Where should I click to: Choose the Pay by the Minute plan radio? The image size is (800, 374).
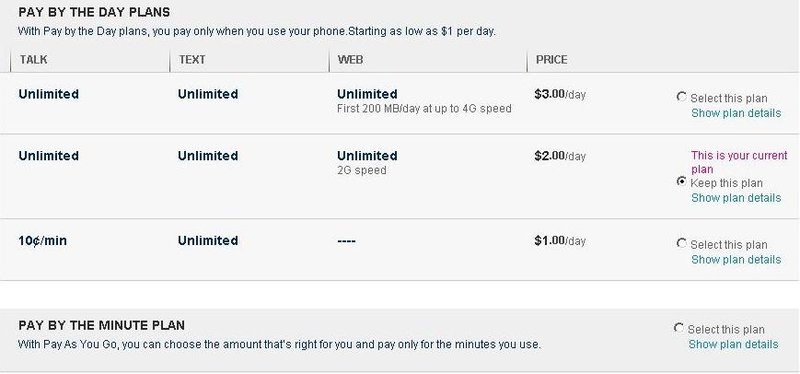click(679, 328)
